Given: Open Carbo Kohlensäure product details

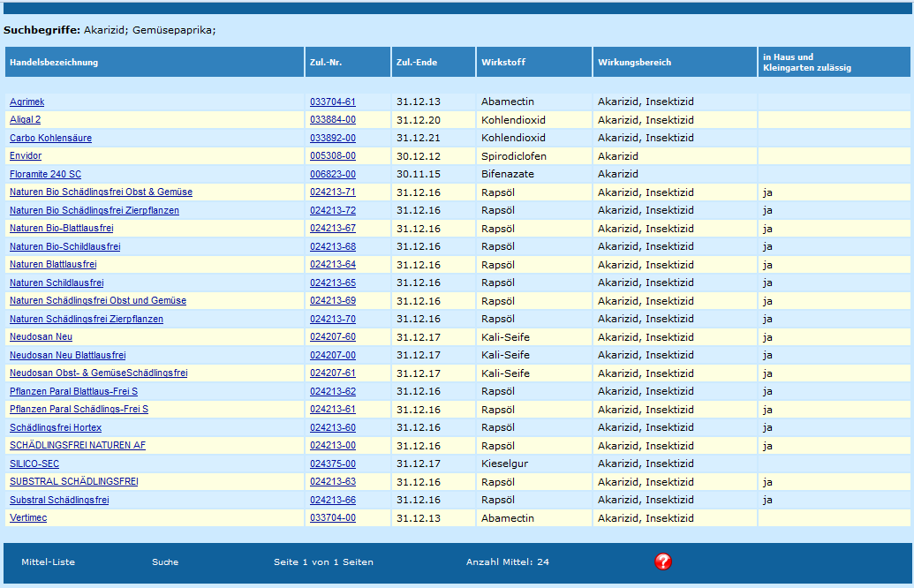Looking at the screenshot, I should tap(50, 138).
